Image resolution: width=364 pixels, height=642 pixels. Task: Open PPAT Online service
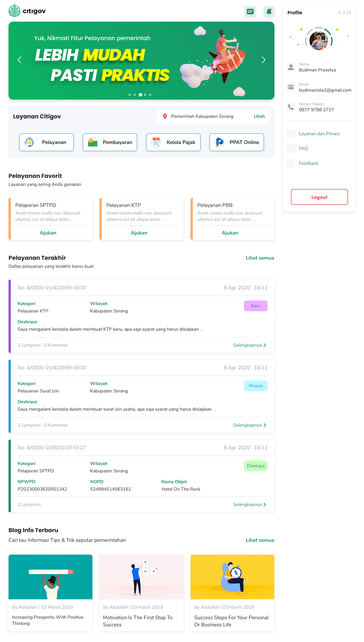point(237,142)
